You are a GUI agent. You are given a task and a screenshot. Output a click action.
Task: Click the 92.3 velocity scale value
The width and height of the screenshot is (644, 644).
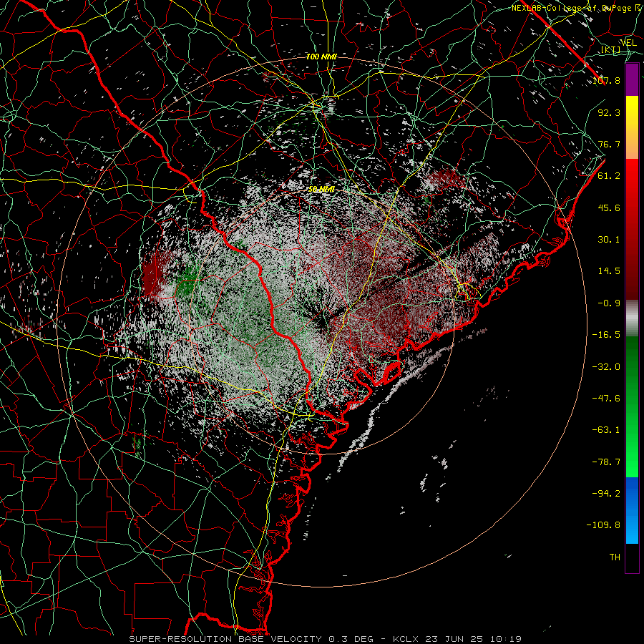pyautogui.click(x=609, y=112)
